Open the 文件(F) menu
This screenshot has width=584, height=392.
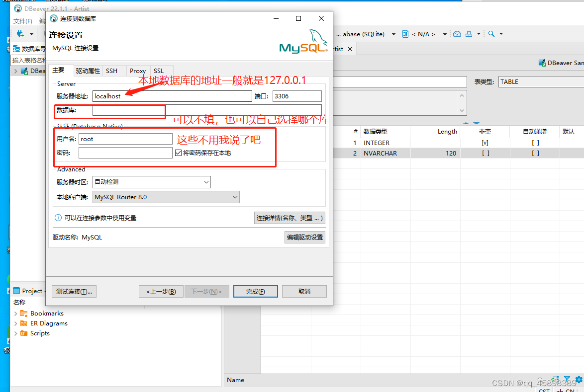coord(23,21)
